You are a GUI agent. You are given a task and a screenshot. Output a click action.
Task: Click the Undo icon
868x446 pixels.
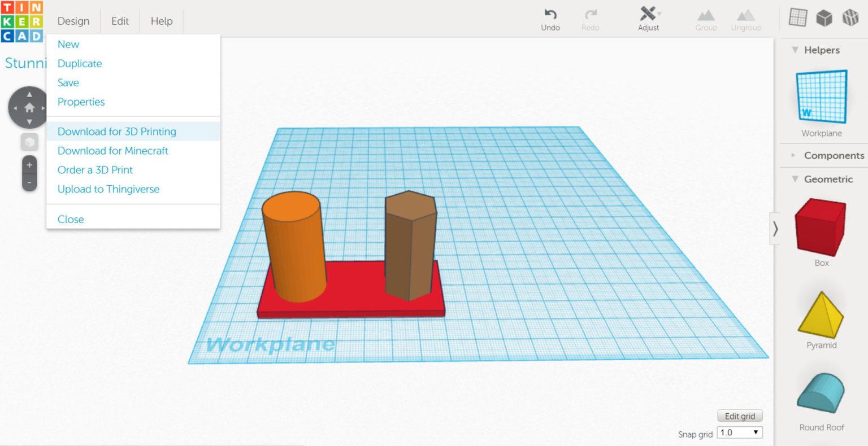tap(550, 14)
